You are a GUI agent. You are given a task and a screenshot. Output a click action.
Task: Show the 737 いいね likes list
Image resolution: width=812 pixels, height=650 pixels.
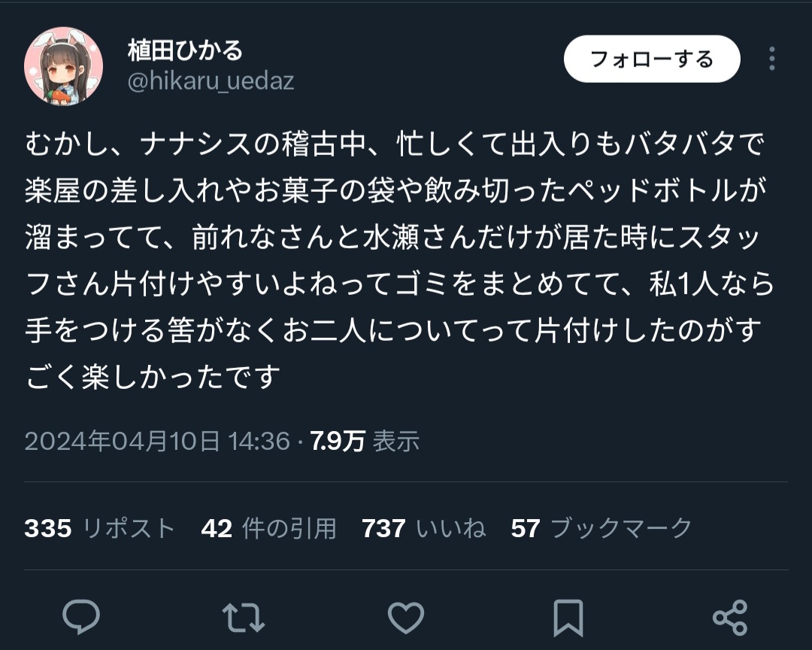423,528
